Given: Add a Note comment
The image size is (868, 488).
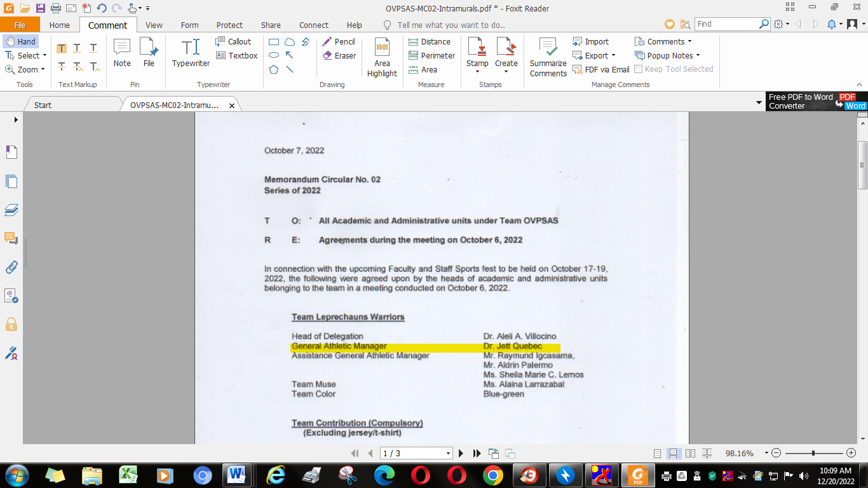Looking at the screenshot, I should [122, 53].
